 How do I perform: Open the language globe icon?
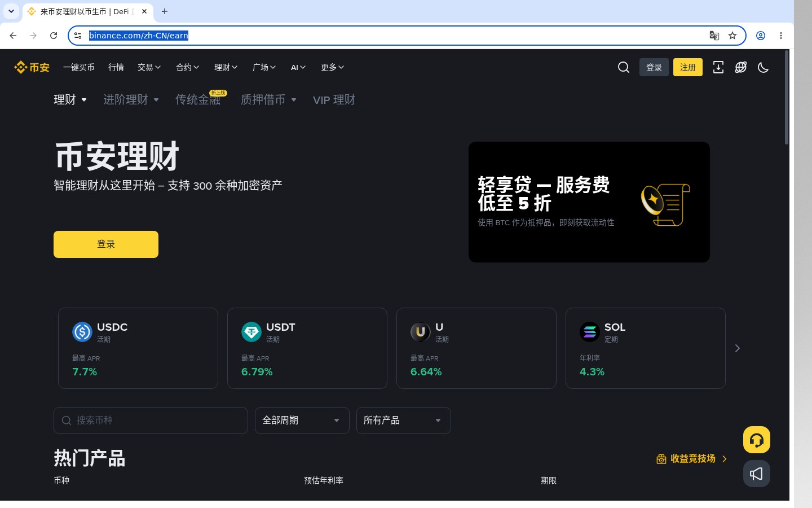pos(741,67)
